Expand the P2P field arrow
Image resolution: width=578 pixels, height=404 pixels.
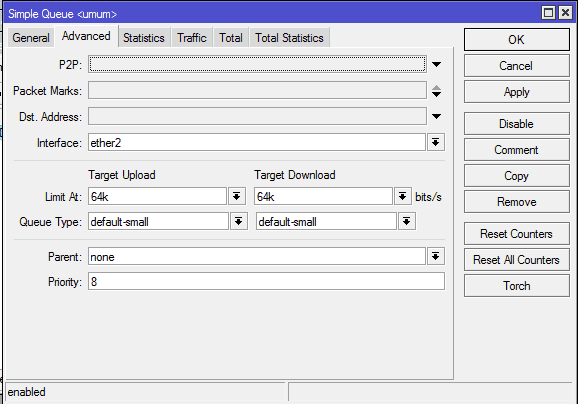tap(436, 65)
